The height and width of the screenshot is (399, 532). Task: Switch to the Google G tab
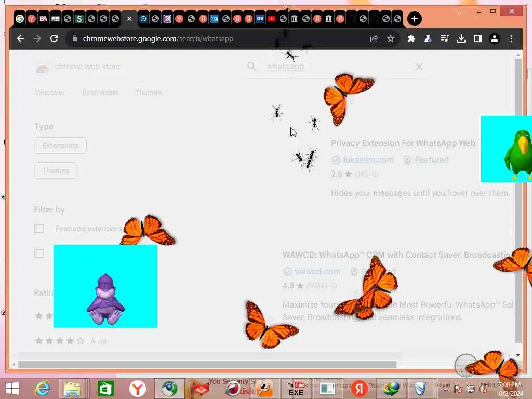click(x=20, y=19)
